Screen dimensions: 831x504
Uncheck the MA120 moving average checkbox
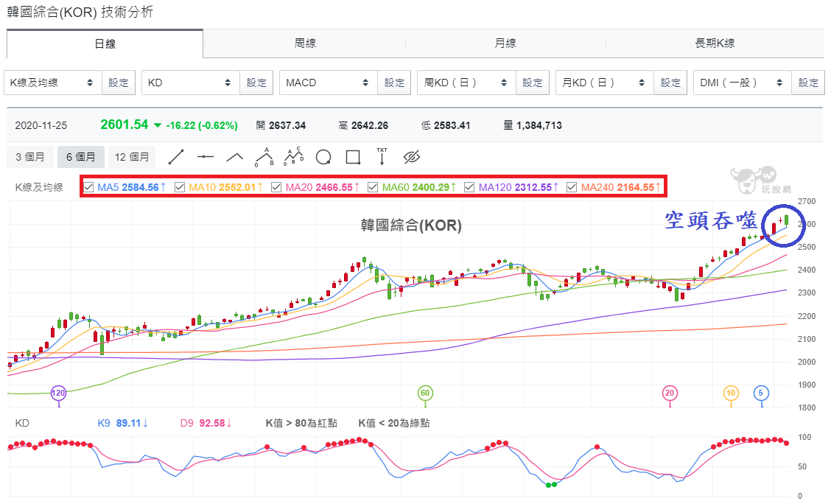pyautogui.click(x=469, y=187)
